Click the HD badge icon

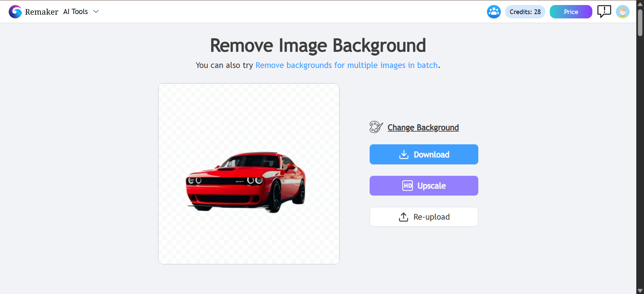tap(408, 186)
